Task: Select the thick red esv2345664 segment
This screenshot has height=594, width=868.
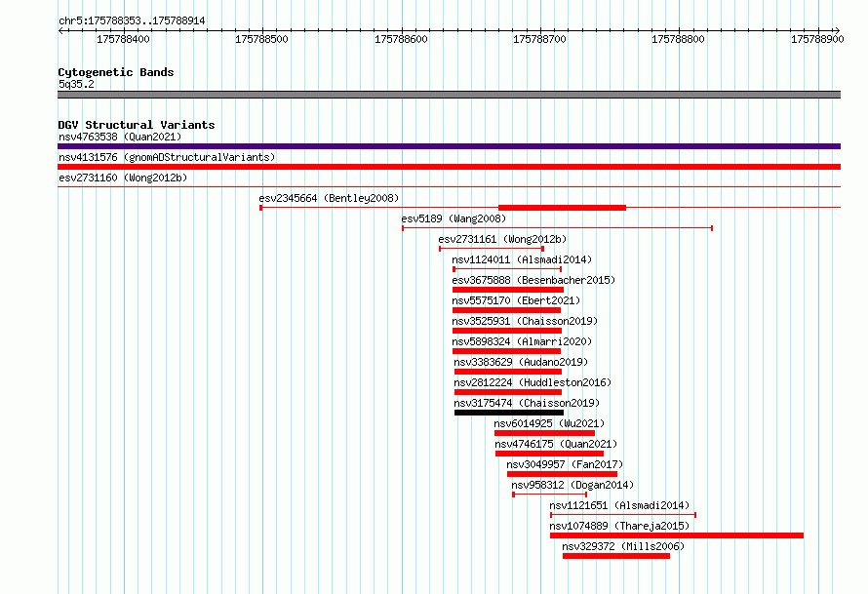Action: (562, 208)
